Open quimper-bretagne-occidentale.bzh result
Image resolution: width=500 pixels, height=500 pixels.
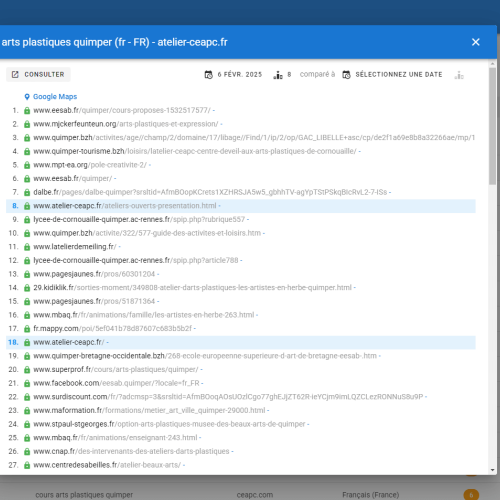(x=205, y=356)
